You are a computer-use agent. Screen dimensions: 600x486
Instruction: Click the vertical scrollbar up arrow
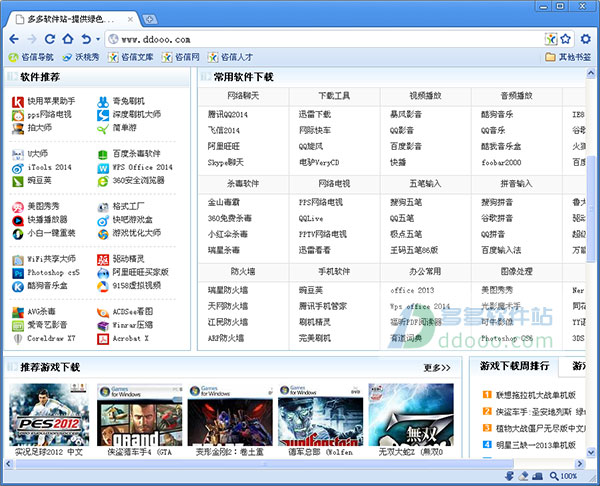coord(591,73)
